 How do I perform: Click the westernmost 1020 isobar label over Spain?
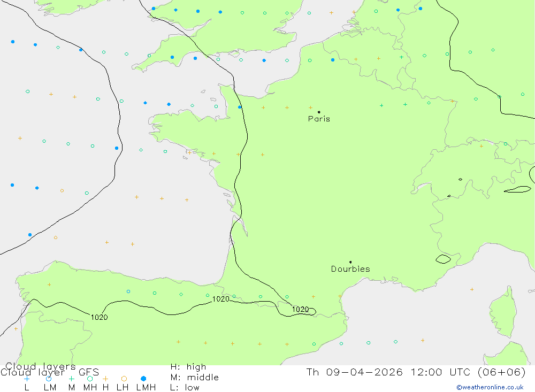tap(100, 317)
